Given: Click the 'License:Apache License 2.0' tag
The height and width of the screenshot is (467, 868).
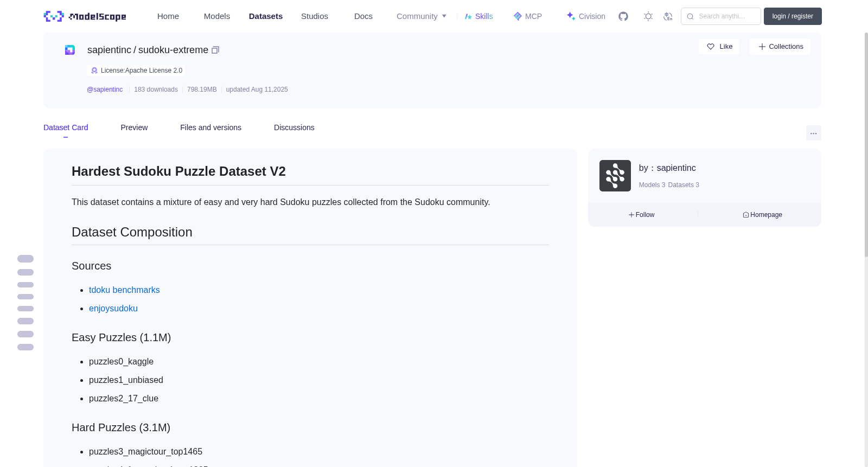Looking at the screenshot, I should [x=136, y=71].
